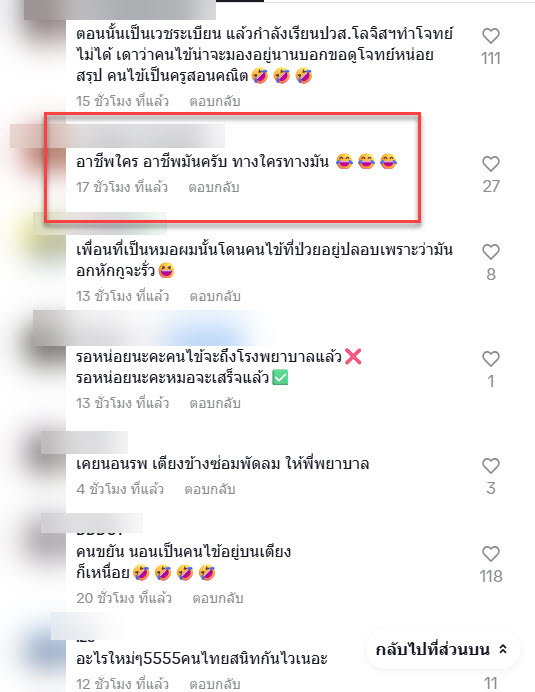
Task: Reply to the 15 ชั่วโมง ที่แล้ว comment
Action: (215, 101)
